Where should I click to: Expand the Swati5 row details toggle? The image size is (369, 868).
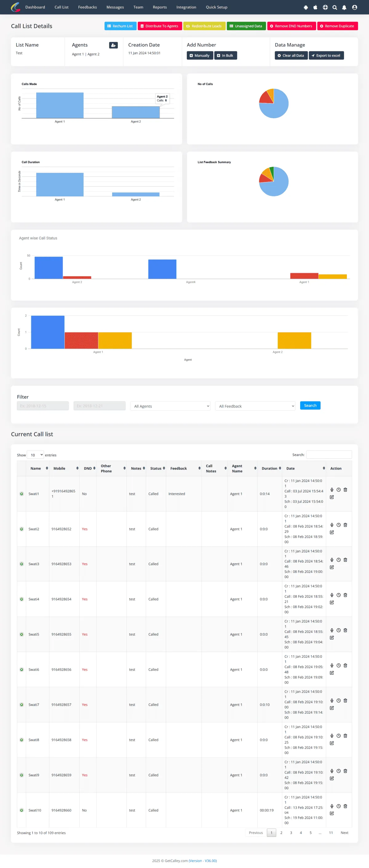(x=22, y=634)
